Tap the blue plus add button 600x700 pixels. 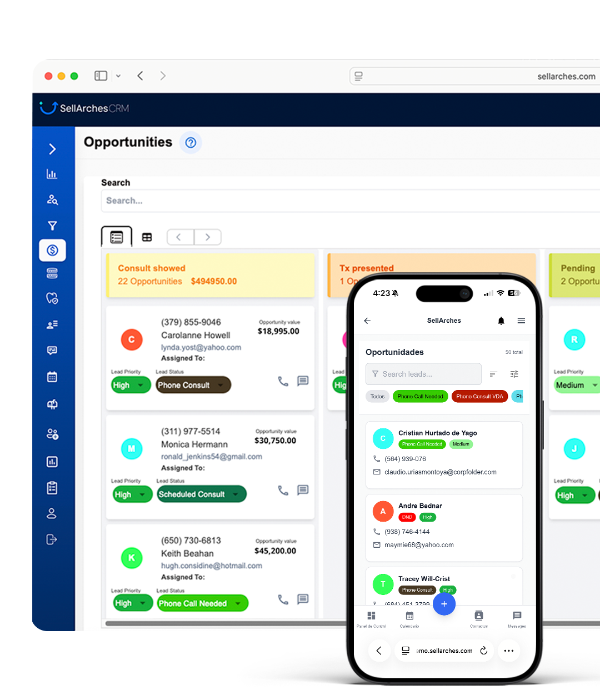point(444,604)
